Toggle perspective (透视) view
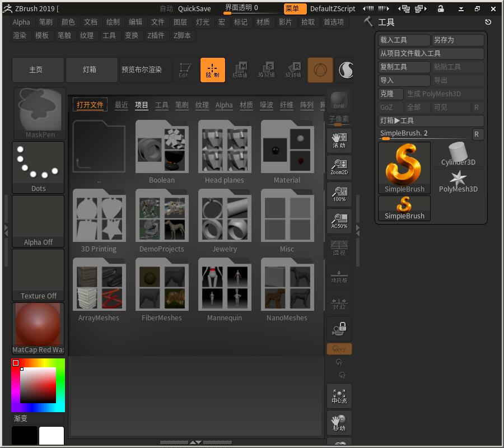The image size is (504, 448). [x=339, y=248]
